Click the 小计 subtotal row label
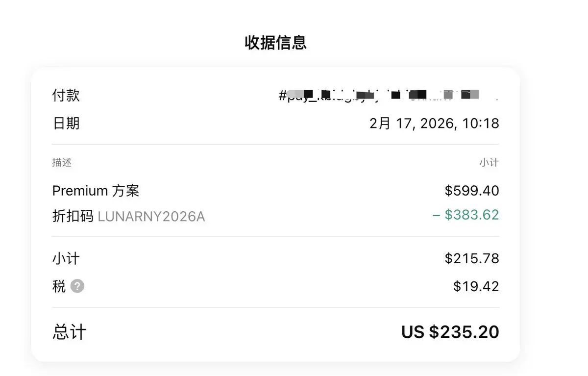 [x=66, y=258]
